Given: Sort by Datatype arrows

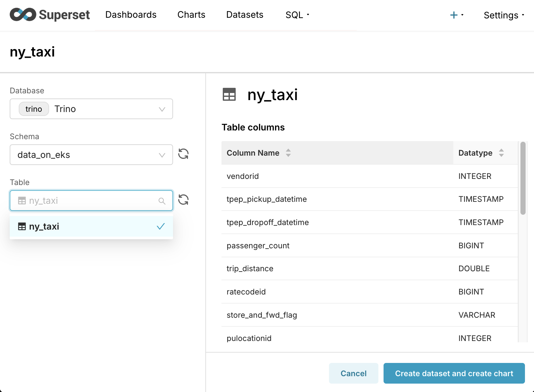Looking at the screenshot, I should [x=501, y=153].
